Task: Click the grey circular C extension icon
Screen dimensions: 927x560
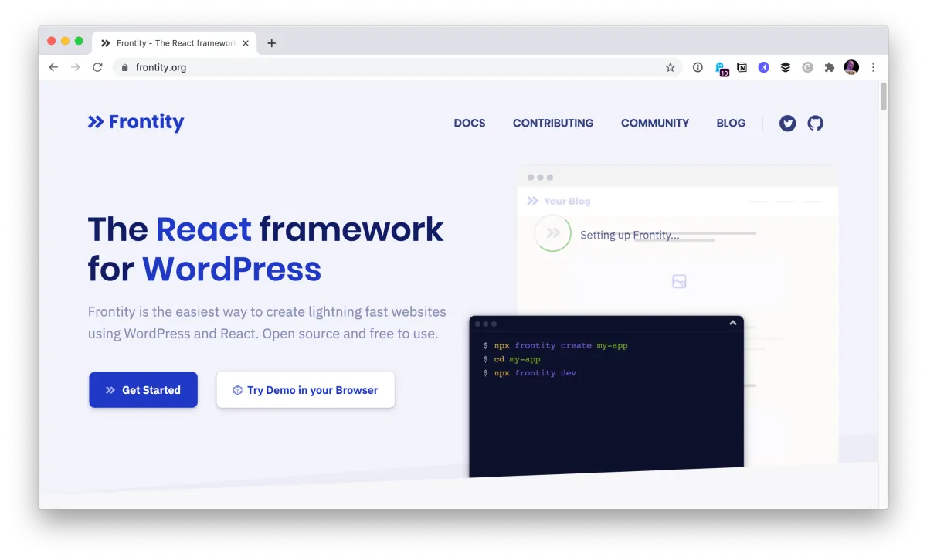Action: click(x=807, y=67)
